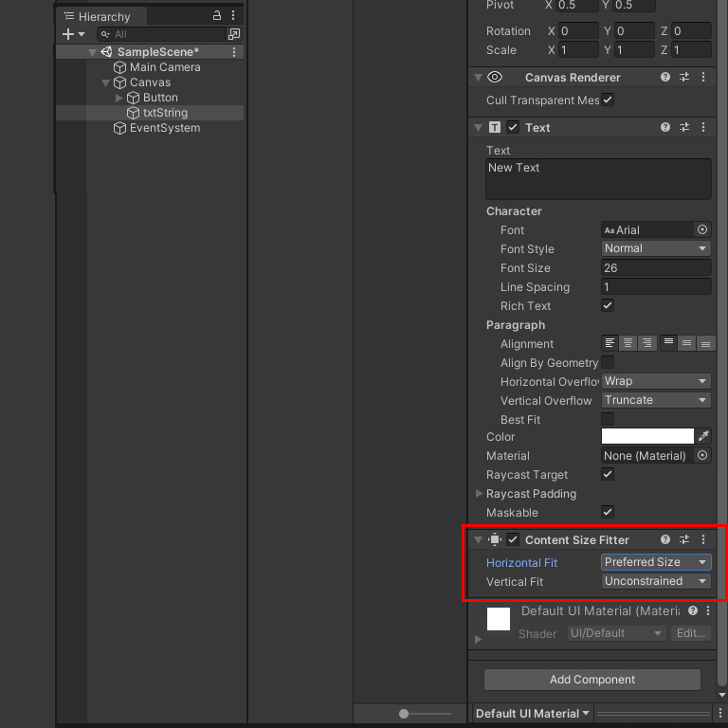Click the Canvas Renderer eye icon
This screenshot has height=728, width=728.
tap(495, 77)
